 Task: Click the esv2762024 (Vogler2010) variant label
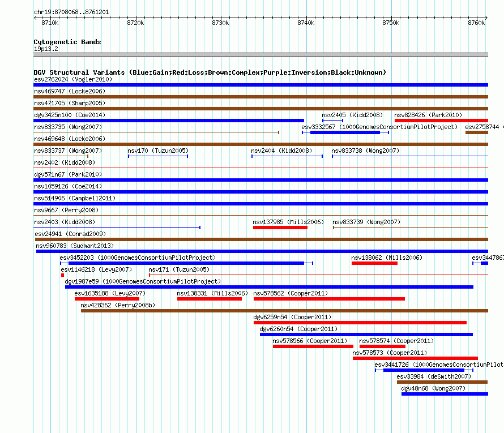(73, 79)
